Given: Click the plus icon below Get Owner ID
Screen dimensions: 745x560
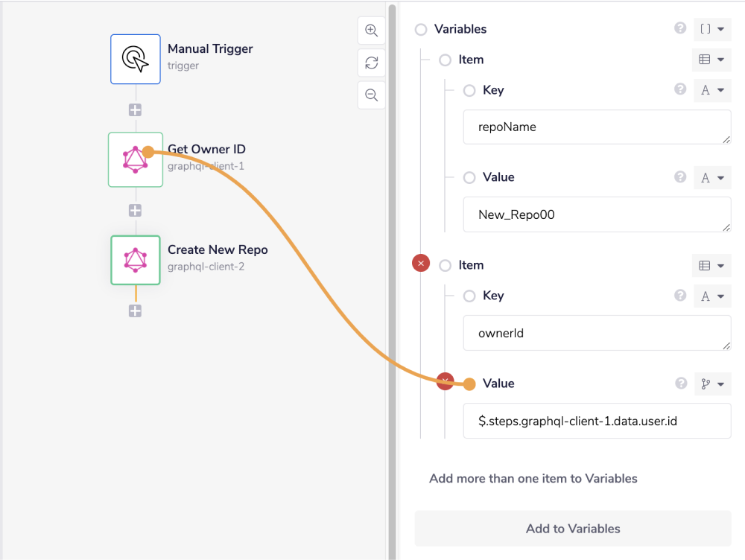Looking at the screenshot, I should tap(135, 210).
